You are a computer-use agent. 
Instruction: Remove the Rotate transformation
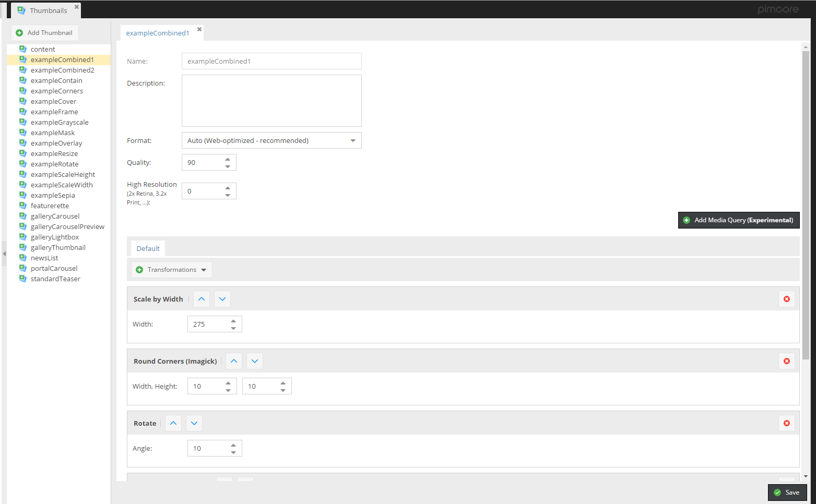(786, 423)
